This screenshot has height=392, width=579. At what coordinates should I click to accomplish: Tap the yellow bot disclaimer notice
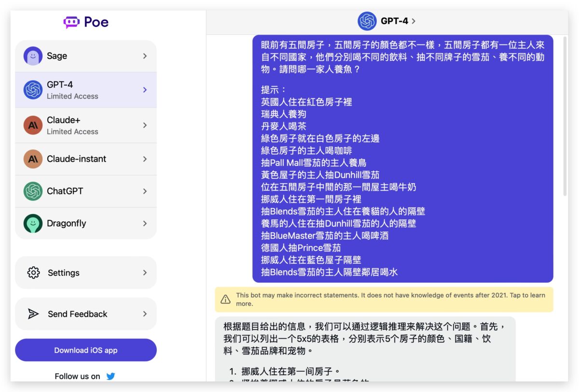pyautogui.click(x=384, y=299)
